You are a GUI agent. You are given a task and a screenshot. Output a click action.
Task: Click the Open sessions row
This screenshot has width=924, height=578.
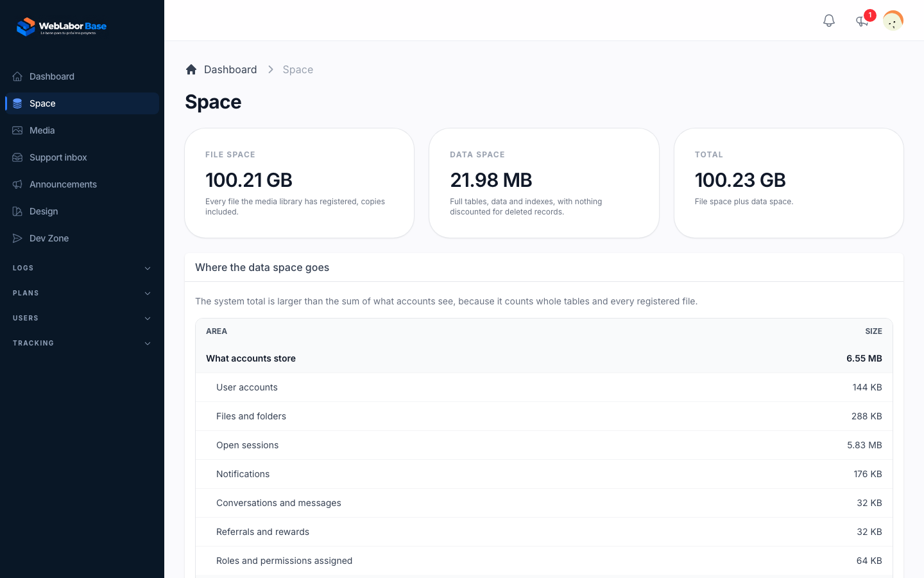(x=544, y=445)
